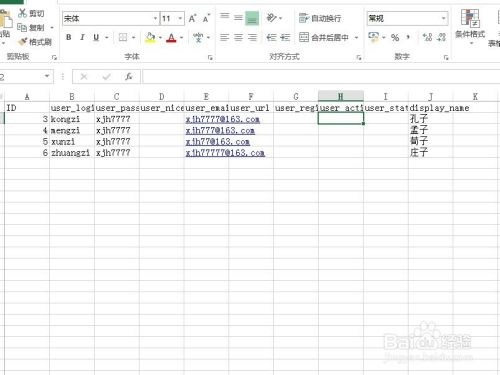
Task: Click the formula bar cancel X
Action: click(84, 77)
